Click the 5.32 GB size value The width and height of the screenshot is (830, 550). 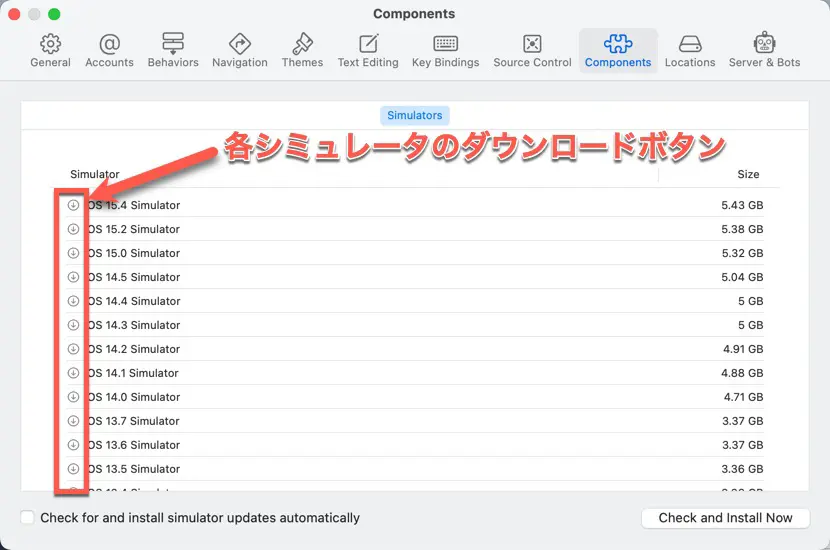pyautogui.click(x=742, y=253)
